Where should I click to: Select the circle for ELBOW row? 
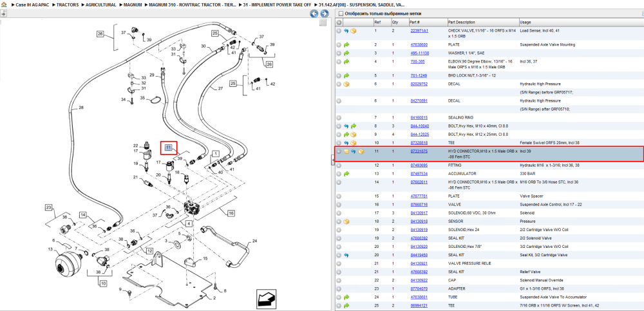(339, 62)
